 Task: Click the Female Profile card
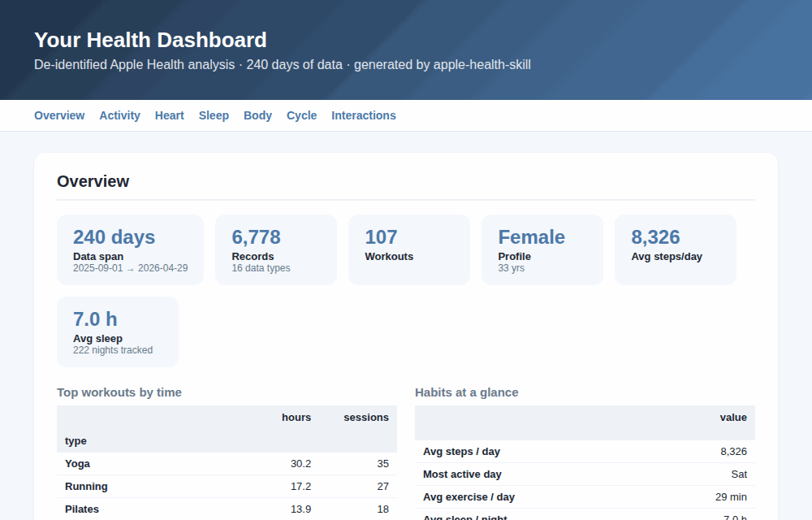click(x=542, y=249)
